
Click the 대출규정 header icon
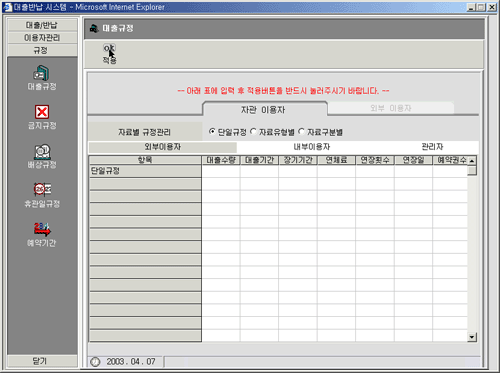point(95,29)
